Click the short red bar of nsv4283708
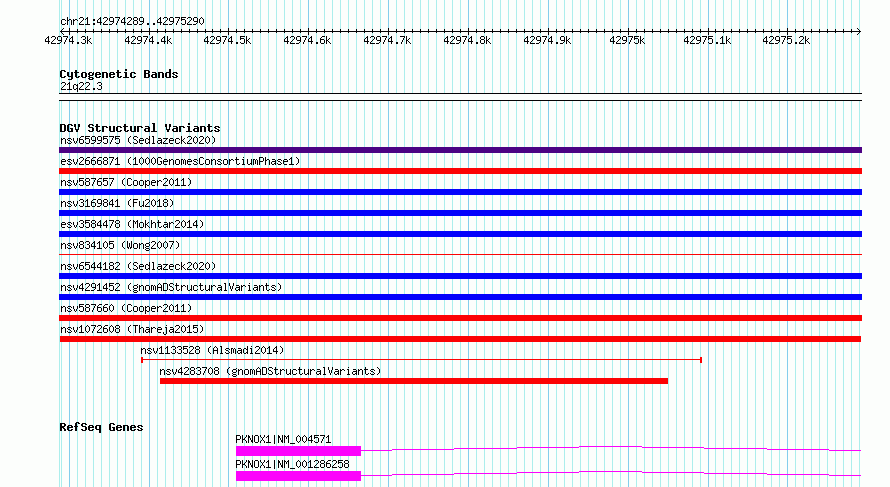Image resolution: width=890 pixels, height=487 pixels. [414, 381]
